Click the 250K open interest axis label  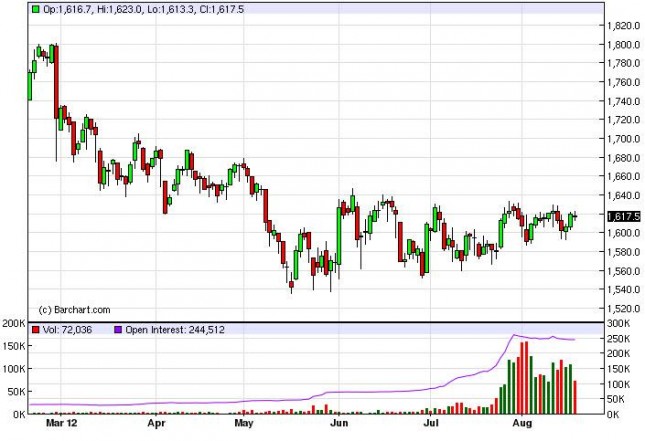[619, 339]
